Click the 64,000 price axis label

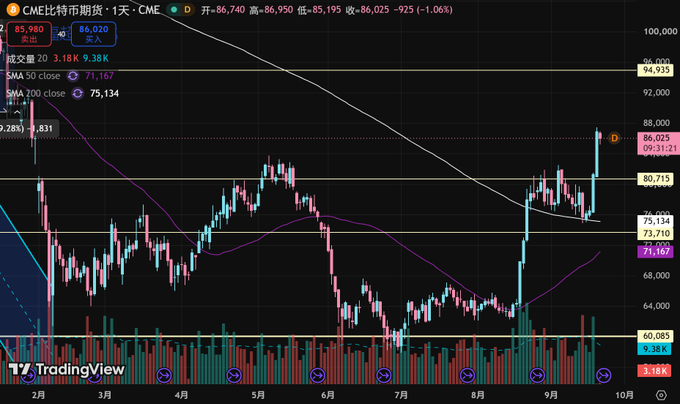pos(656,306)
